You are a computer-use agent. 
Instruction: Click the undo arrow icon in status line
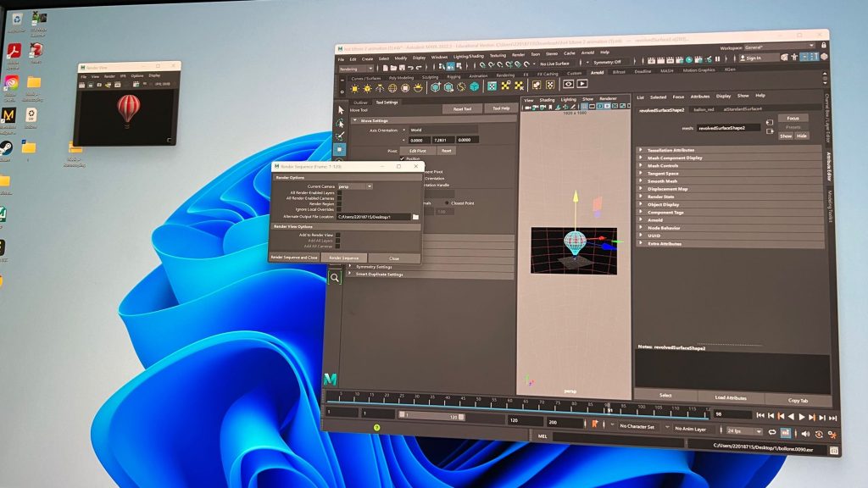tap(410, 68)
